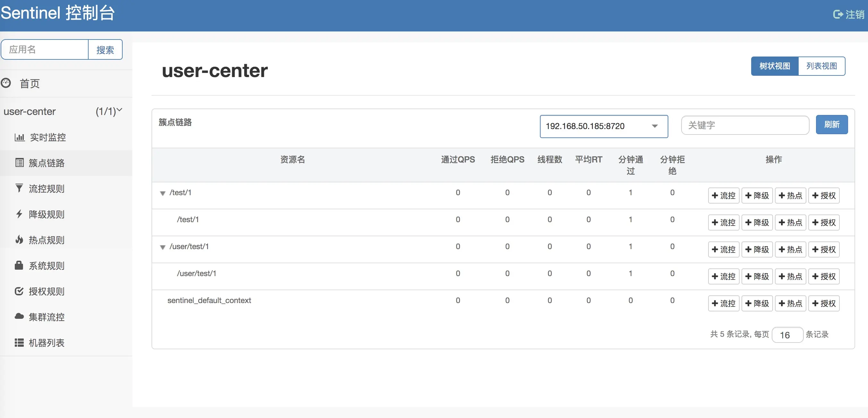Open 授权规则 in the sidebar
Viewport: 868px width, 418px height.
(47, 291)
